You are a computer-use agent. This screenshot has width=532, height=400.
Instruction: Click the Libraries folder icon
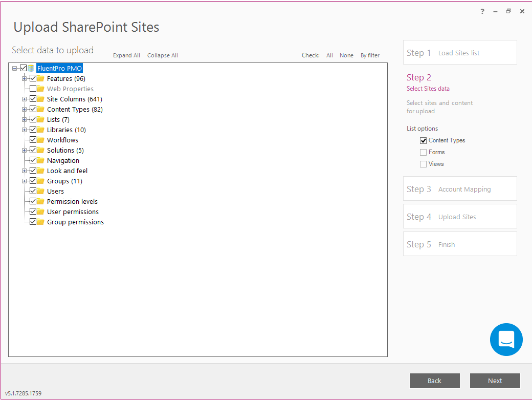(40, 130)
